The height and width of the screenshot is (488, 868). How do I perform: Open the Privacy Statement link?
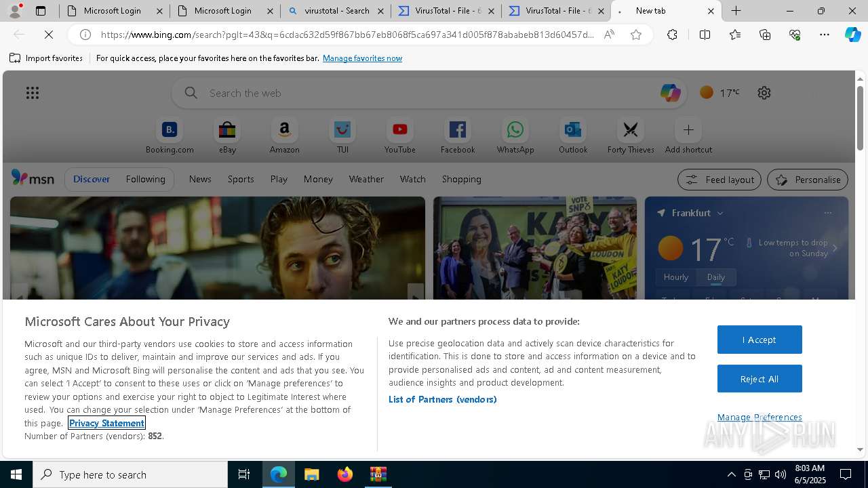point(106,423)
